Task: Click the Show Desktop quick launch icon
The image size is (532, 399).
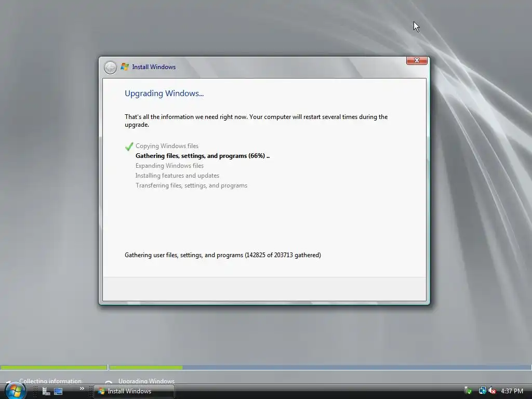Action: (58, 391)
